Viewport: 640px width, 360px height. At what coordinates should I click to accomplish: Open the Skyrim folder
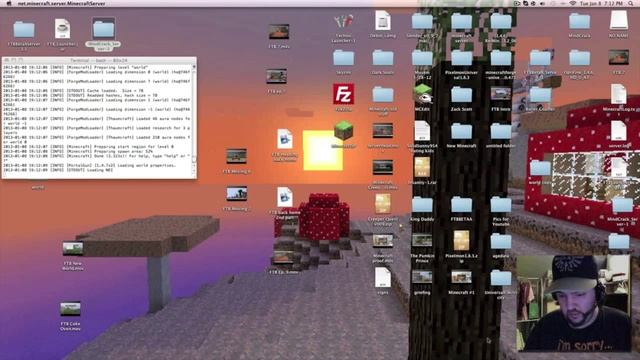coord(343,58)
